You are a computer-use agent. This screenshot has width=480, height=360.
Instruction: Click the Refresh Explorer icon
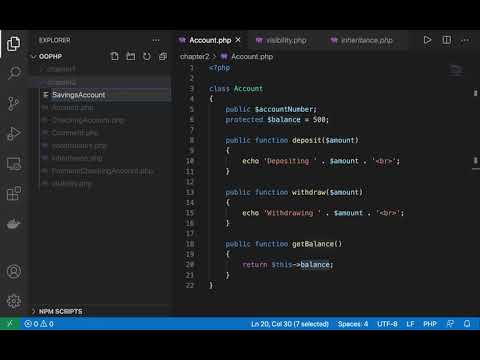click(147, 56)
